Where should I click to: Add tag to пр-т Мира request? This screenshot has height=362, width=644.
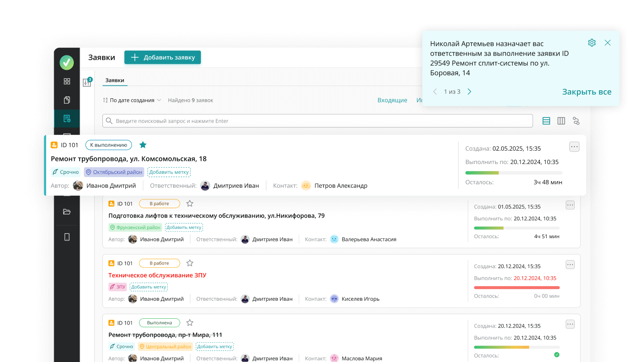215,346
